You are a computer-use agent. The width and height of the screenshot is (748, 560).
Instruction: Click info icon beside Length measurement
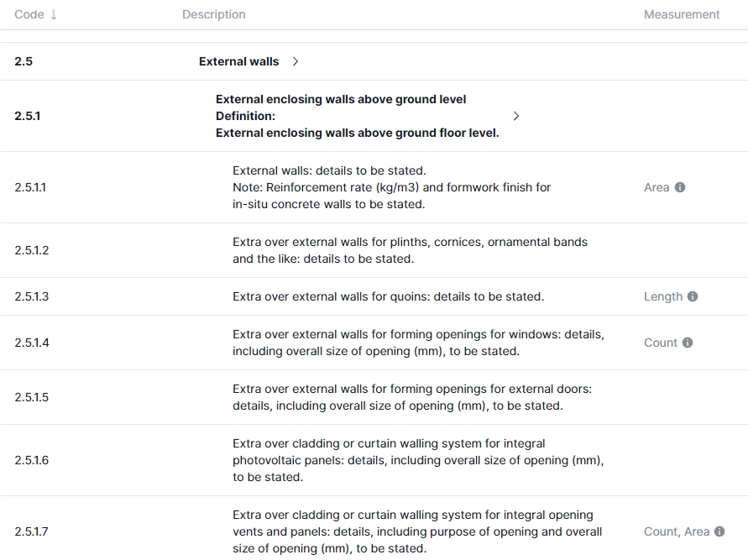pyautogui.click(x=693, y=296)
